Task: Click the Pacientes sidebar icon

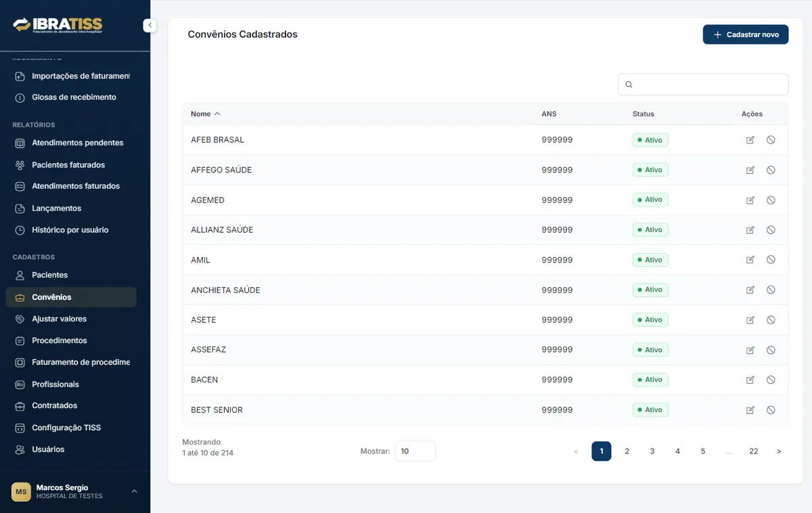Action: (x=20, y=275)
